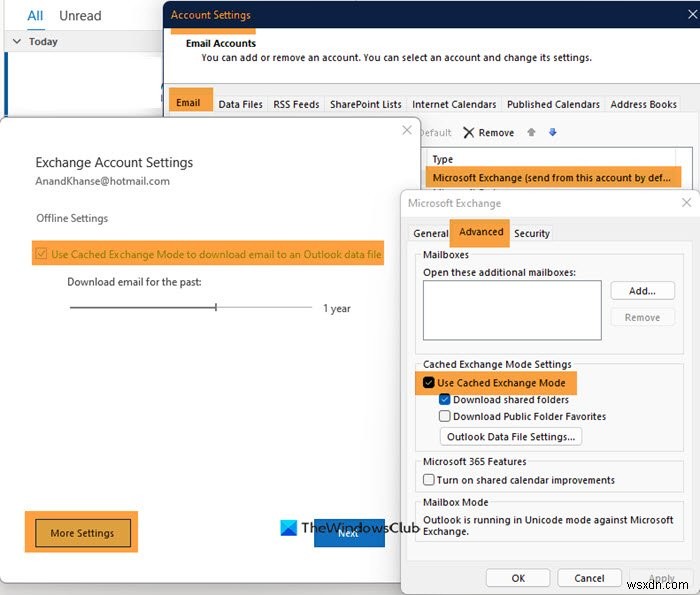Viewport: 700px width, 595px height.
Task: Open Outlook Data File Settings...
Action: tap(511, 437)
